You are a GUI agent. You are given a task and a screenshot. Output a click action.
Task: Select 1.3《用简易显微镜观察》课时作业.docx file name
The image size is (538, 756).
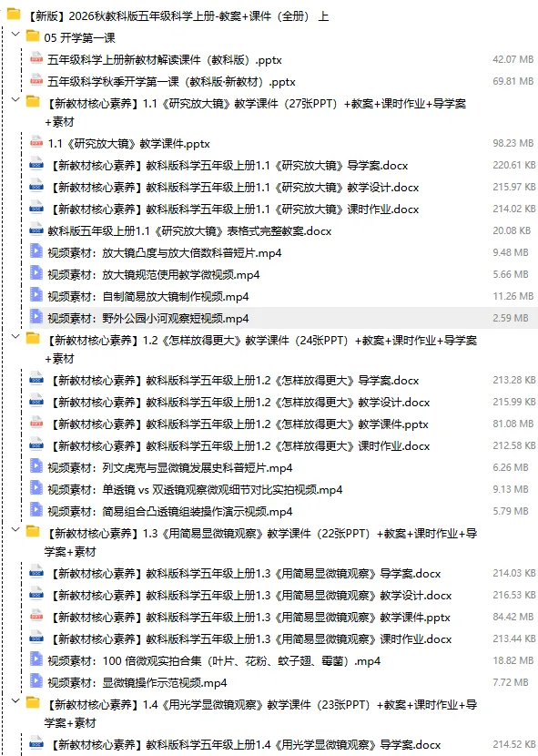(249, 639)
